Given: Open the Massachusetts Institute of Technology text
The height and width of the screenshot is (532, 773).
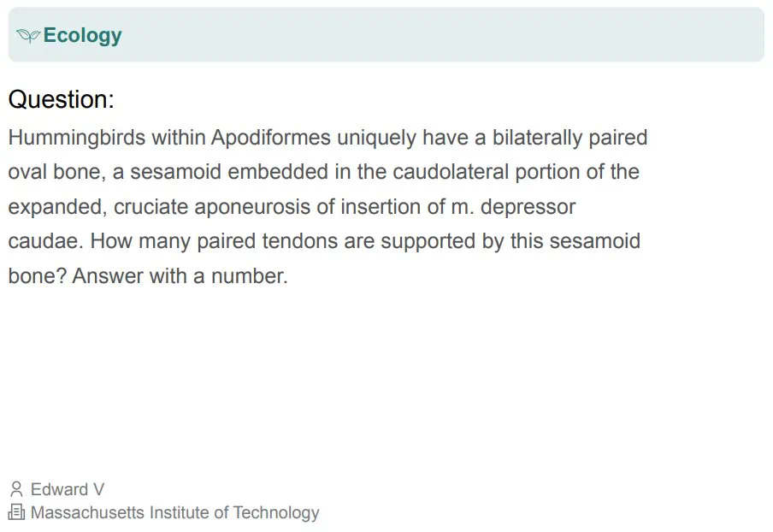Looking at the screenshot, I should tap(174, 512).
